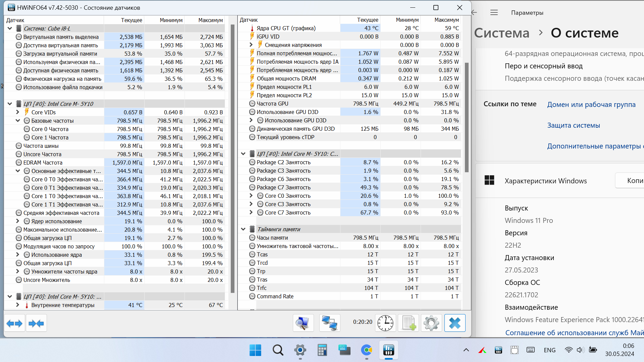Reset the elapsed time clock icon
The height and width of the screenshot is (362, 644).
click(385, 323)
